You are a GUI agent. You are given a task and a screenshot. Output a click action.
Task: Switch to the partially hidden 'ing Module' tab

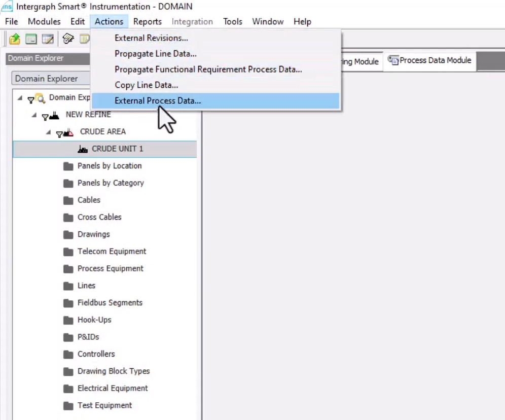click(x=362, y=61)
